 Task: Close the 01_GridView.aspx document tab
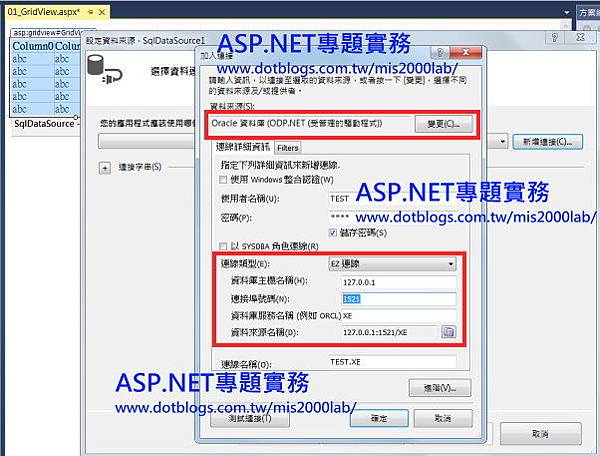coord(102,12)
